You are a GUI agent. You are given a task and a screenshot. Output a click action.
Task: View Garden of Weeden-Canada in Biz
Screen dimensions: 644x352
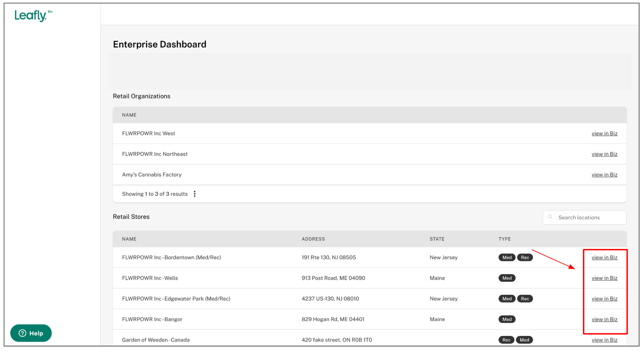click(x=604, y=340)
